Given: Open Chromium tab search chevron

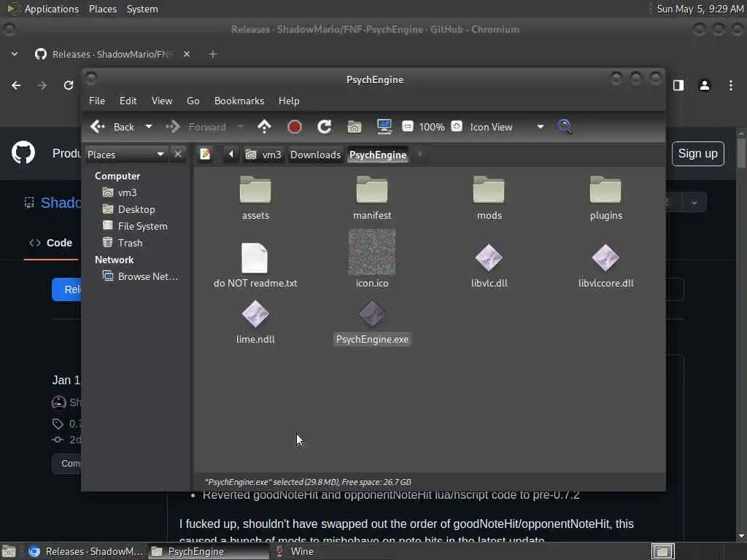Looking at the screenshot, I should tap(15, 54).
